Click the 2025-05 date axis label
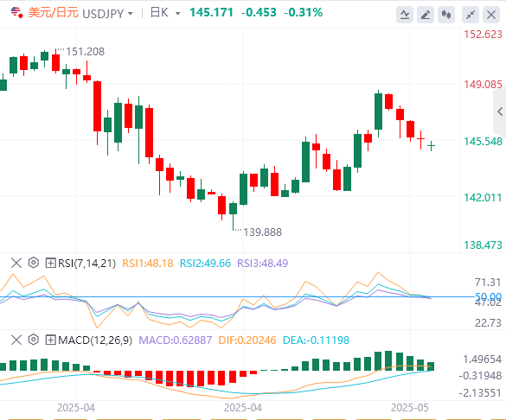506x420 pixels. click(x=409, y=408)
